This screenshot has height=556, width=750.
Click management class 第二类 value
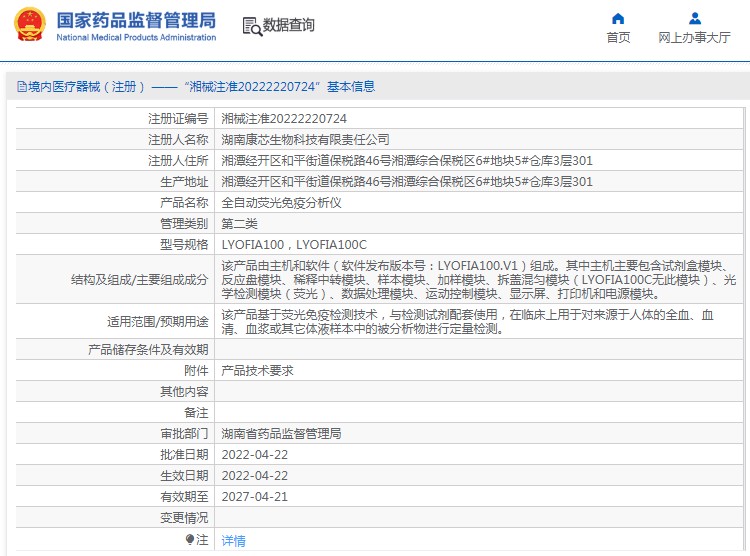click(x=239, y=224)
